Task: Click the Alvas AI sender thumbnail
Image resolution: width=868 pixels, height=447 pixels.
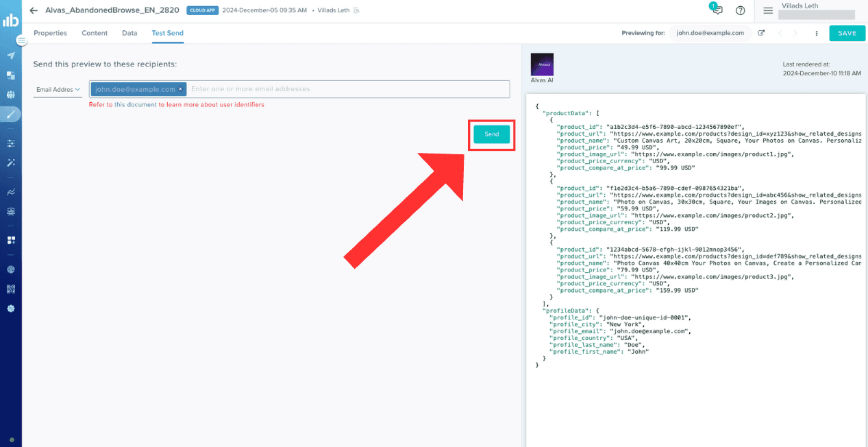Action: 542,64
